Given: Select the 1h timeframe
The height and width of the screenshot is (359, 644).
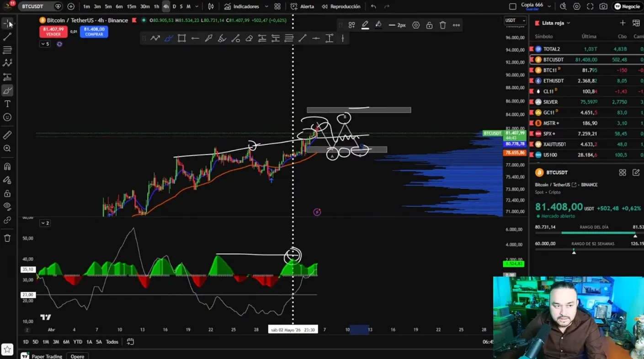Looking at the screenshot, I should (x=156, y=6).
